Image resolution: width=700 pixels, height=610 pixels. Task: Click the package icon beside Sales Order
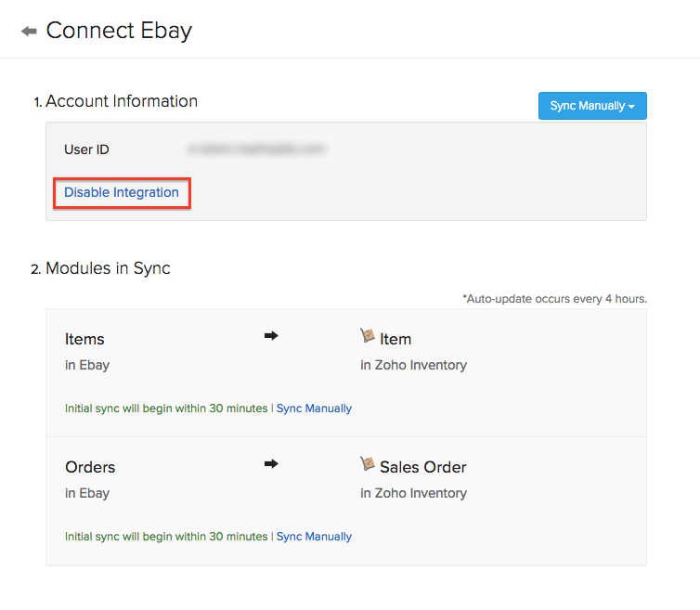click(x=368, y=464)
